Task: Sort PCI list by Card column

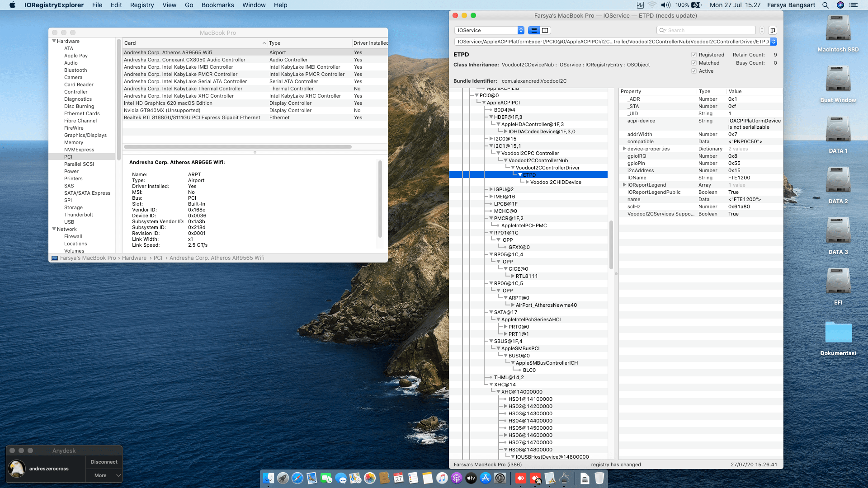Action: click(x=195, y=43)
